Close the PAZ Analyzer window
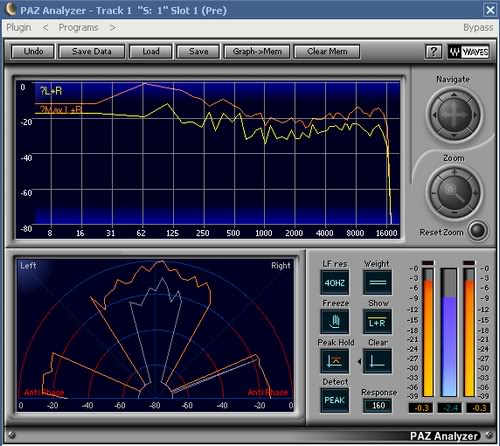The height and width of the screenshot is (446, 500). (x=490, y=10)
